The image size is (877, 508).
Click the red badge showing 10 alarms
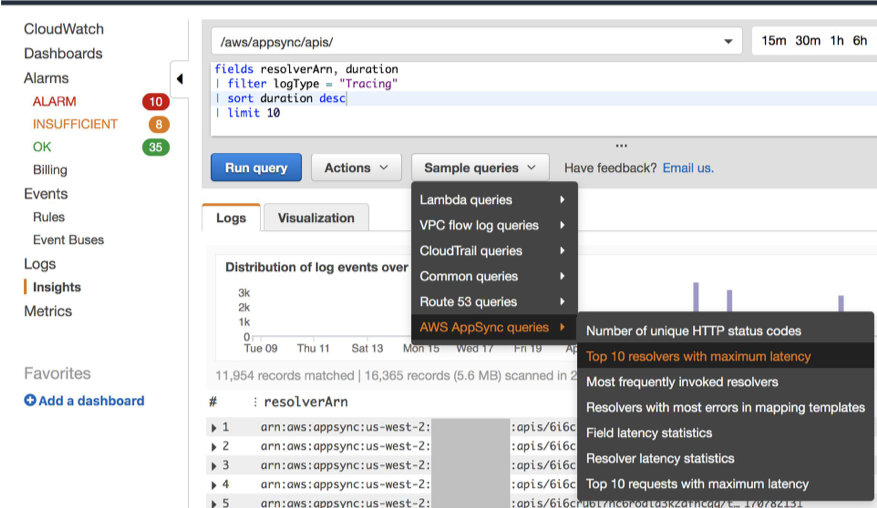pos(155,101)
